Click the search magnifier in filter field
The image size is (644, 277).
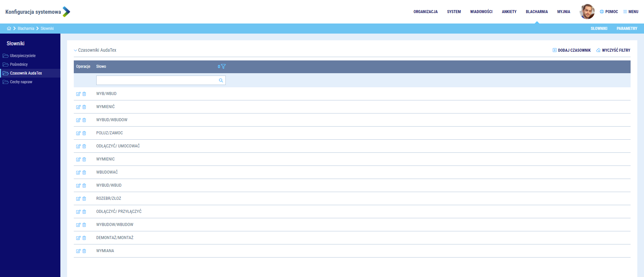pos(221,80)
